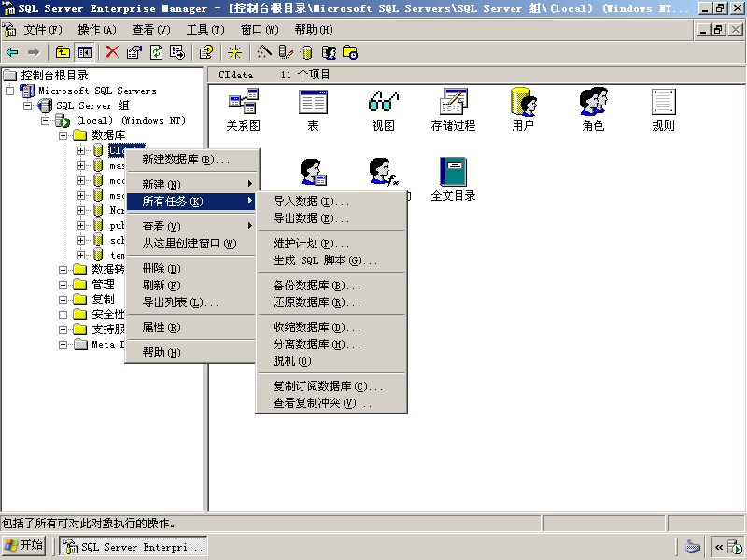Choose 备份数据库(B)... in submenu
This screenshot has width=747, height=560.
tap(331, 286)
